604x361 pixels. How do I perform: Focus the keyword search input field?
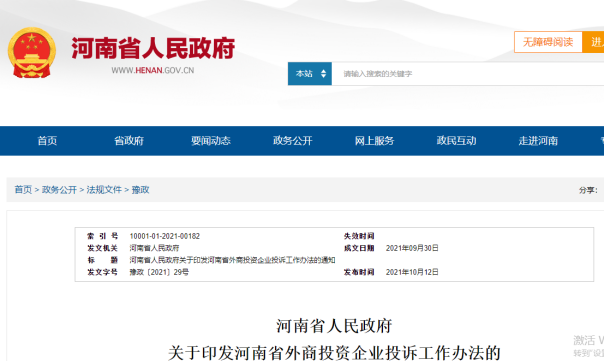click(x=468, y=74)
